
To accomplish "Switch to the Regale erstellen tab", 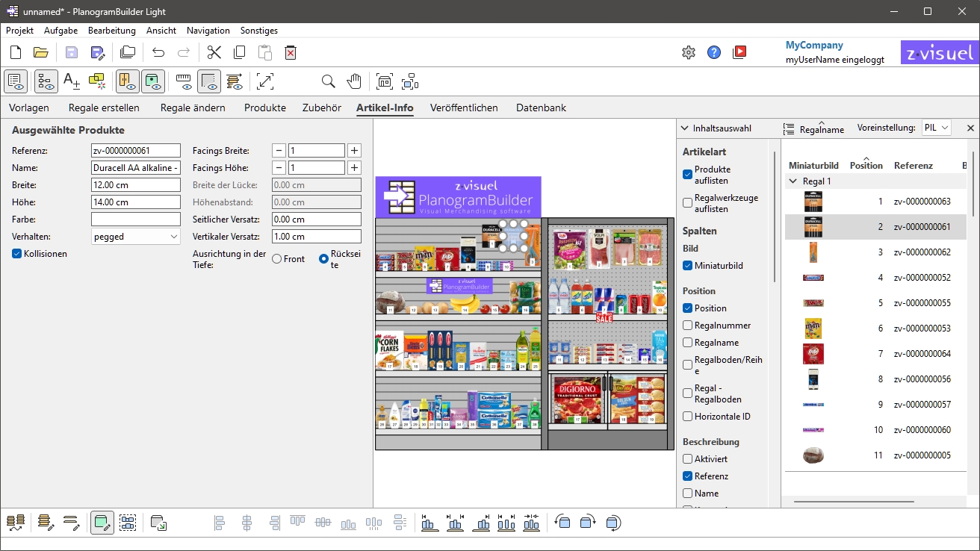I will point(104,108).
